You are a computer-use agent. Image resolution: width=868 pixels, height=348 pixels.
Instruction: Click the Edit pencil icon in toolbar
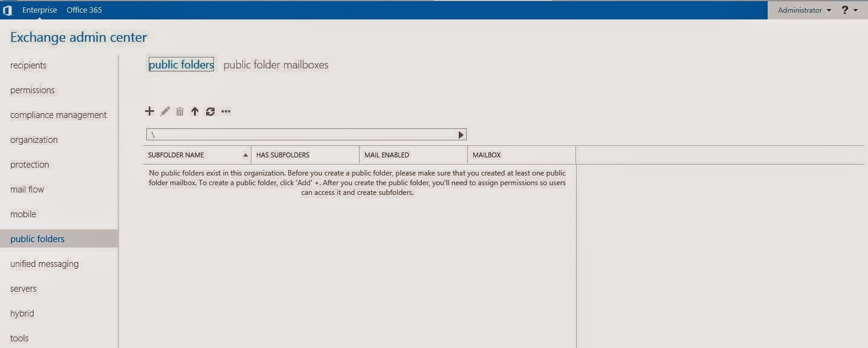165,111
